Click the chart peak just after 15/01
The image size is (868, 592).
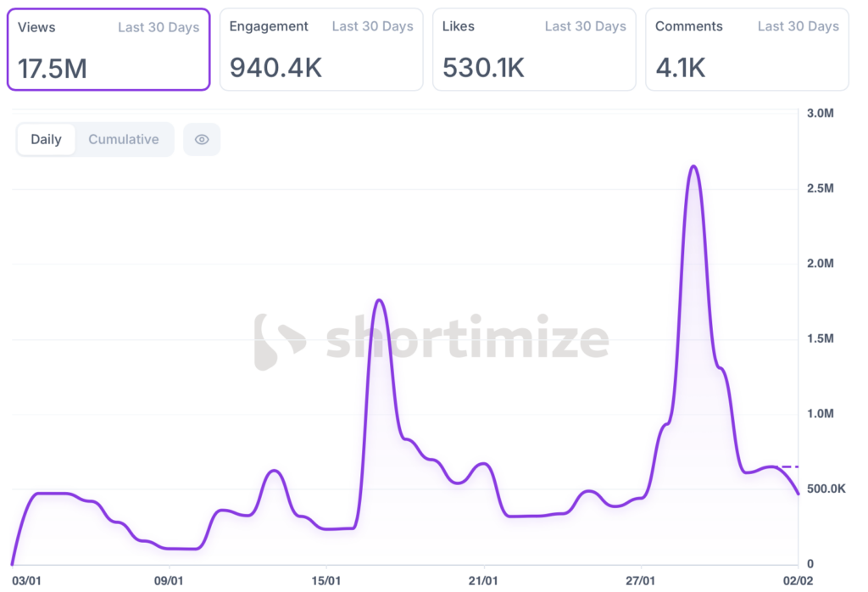click(380, 301)
